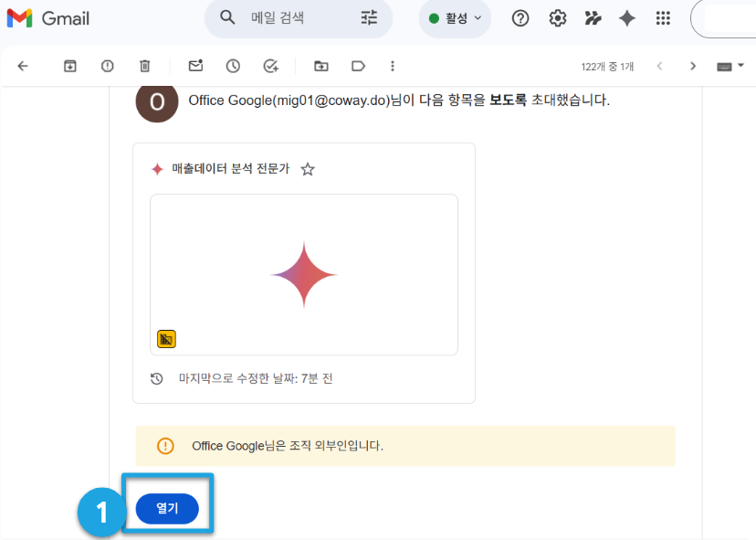The height and width of the screenshot is (540, 756).
Task: Delete this email with trash icon
Action: click(144, 66)
